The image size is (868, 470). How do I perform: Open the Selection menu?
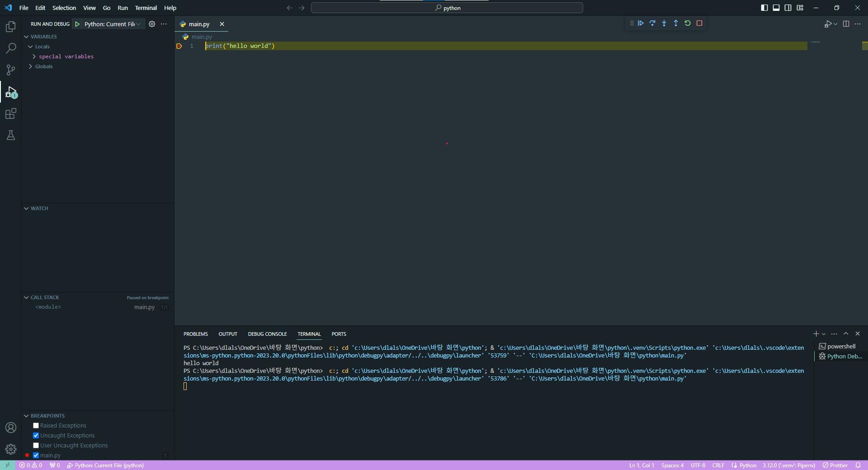[64, 8]
